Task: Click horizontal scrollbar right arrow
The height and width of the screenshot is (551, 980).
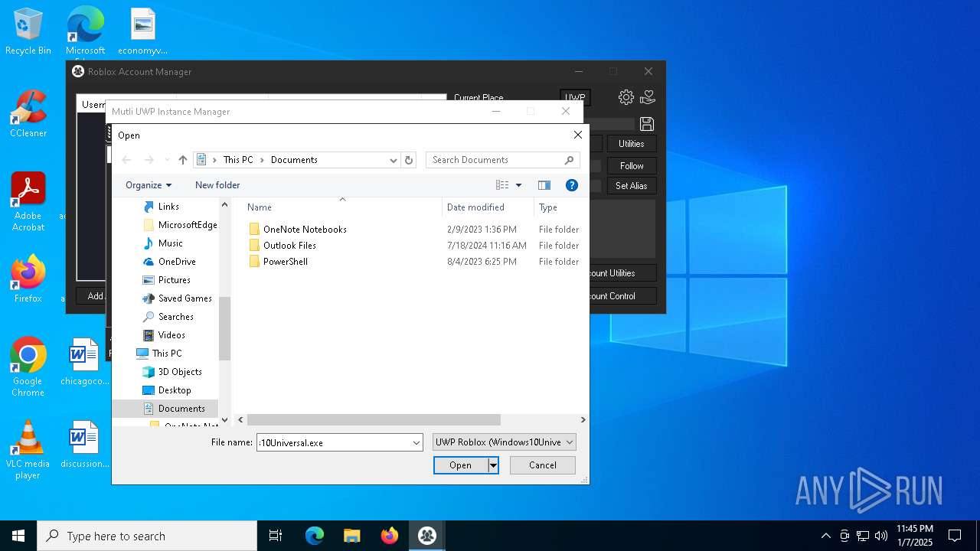Action: pyautogui.click(x=583, y=419)
